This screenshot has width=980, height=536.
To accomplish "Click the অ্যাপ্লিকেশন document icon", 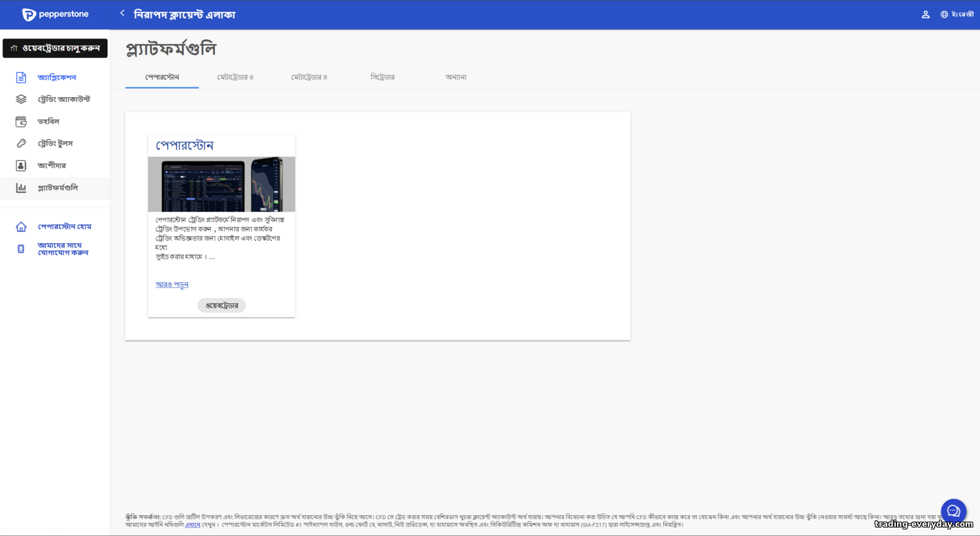I will tap(21, 78).
